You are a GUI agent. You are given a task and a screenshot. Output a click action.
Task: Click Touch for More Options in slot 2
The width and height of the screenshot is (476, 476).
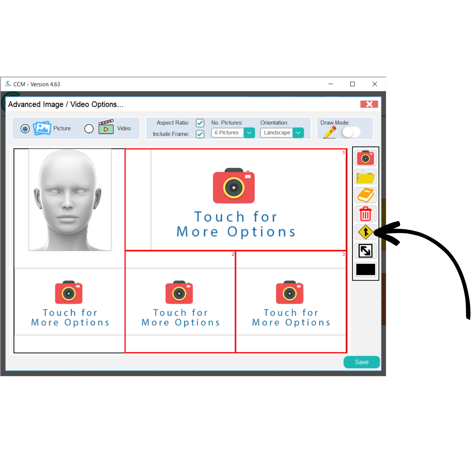click(181, 318)
